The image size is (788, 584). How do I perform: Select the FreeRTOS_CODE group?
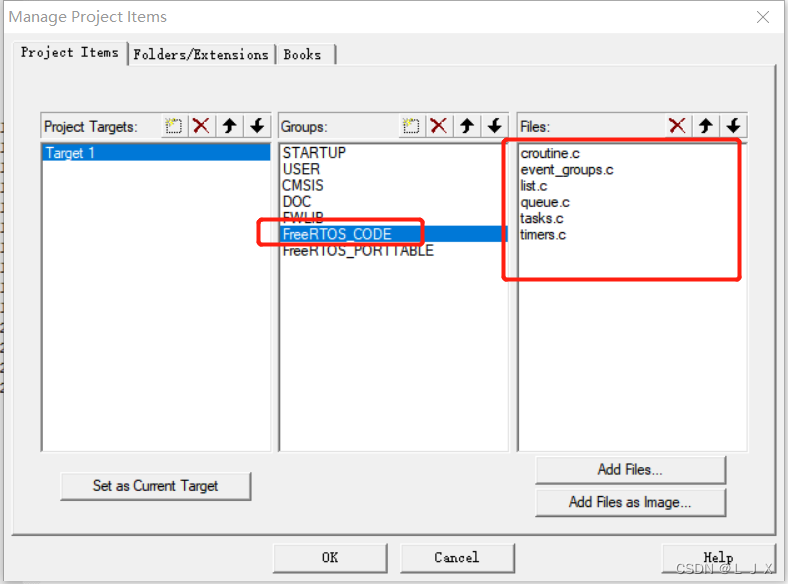(x=394, y=234)
